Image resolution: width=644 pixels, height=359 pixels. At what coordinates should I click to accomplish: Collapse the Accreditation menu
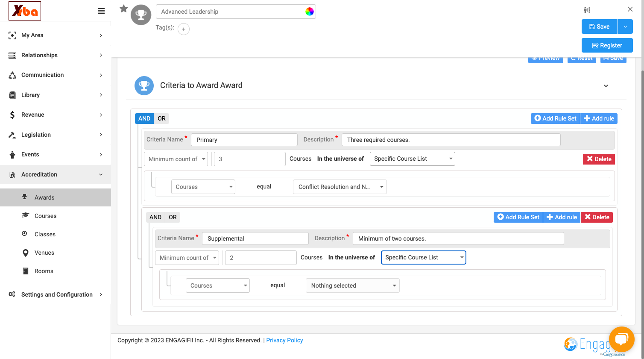56,174
